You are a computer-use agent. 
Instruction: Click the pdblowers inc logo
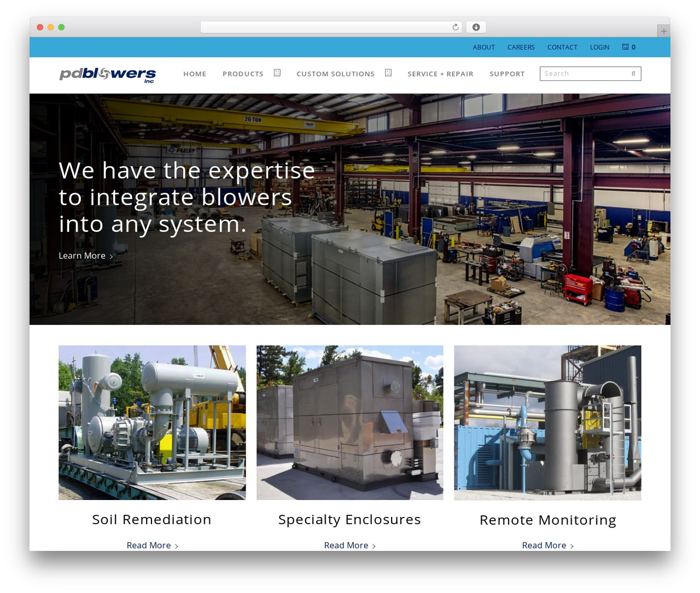108,74
